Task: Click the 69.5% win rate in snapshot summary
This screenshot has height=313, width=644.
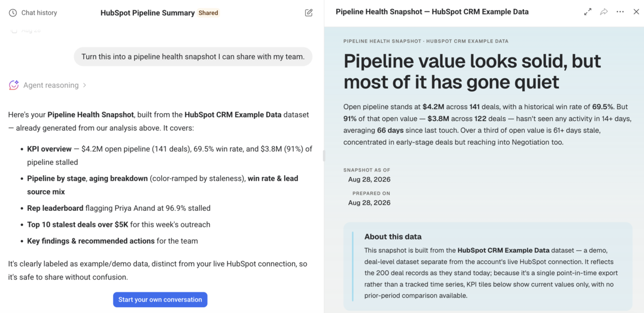Action: tap(603, 107)
